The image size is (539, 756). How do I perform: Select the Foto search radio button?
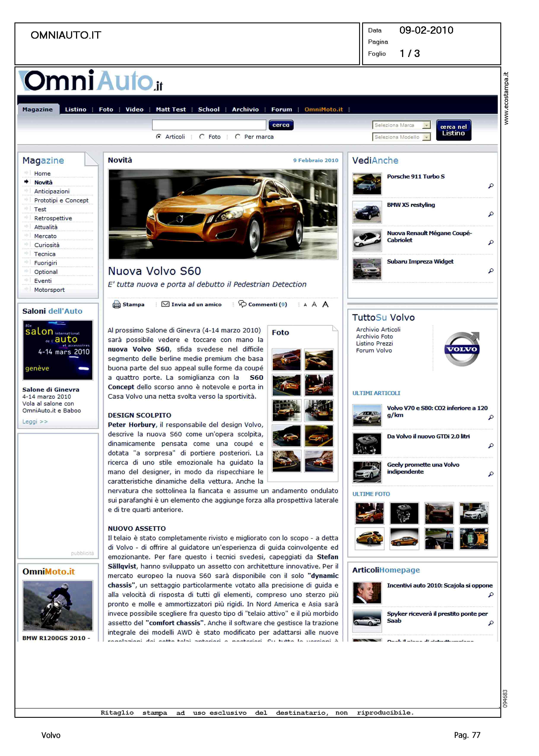(202, 137)
